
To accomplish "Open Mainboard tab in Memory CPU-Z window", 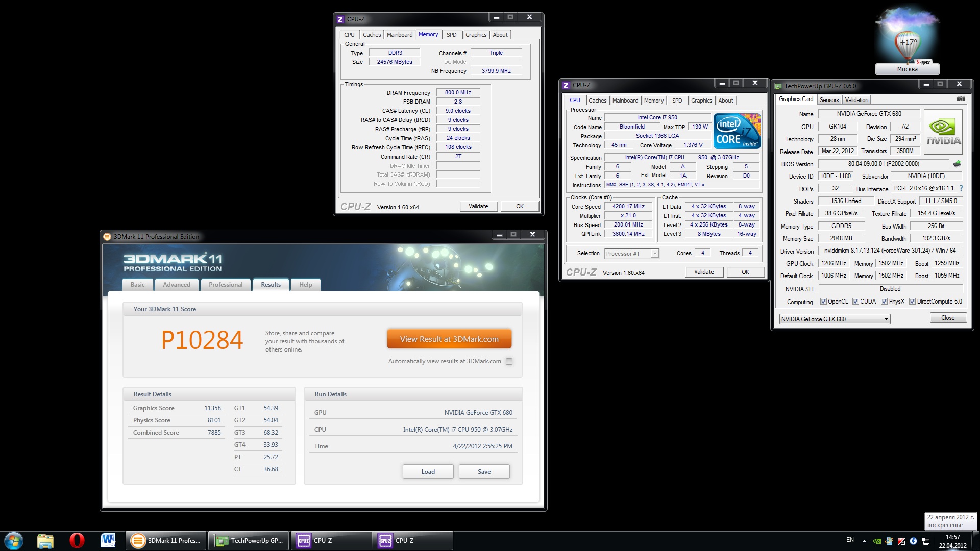I will tap(400, 35).
